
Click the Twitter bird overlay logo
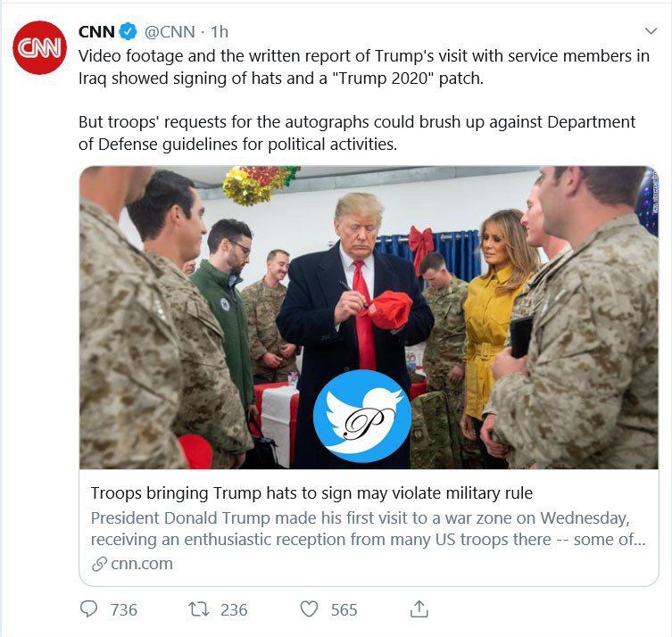click(362, 417)
